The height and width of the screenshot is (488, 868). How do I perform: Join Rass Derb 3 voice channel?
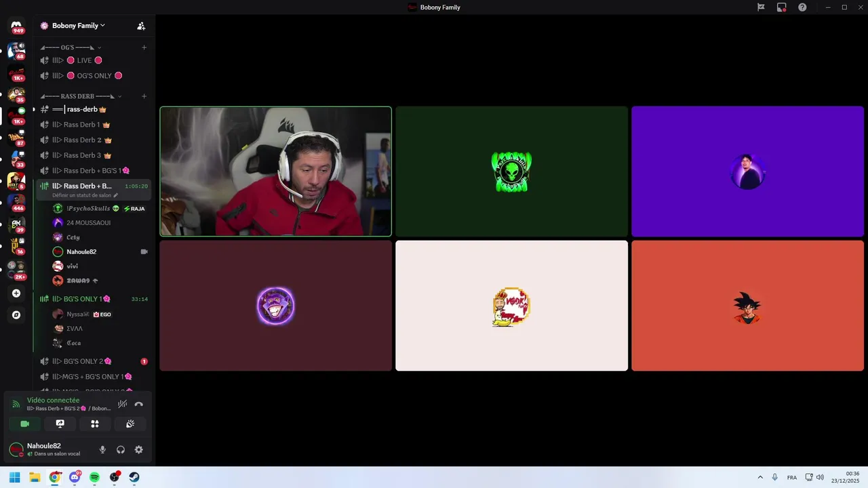[x=94, y=156]
